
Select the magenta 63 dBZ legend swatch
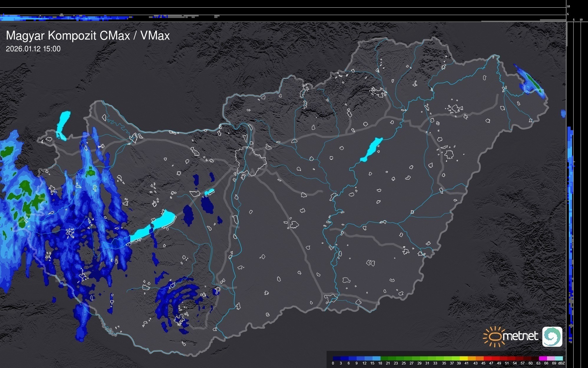(542, 358)
